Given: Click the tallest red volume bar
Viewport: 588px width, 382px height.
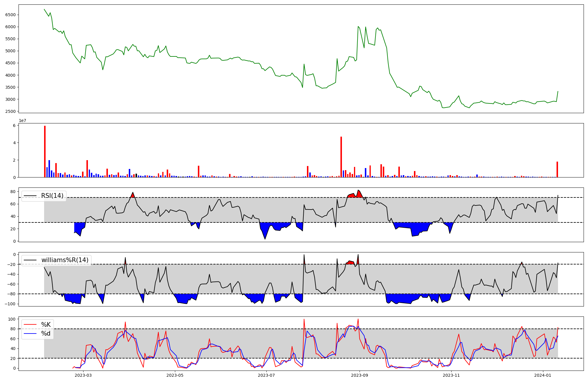Looking at the screenshot, I should pos(45,151).
